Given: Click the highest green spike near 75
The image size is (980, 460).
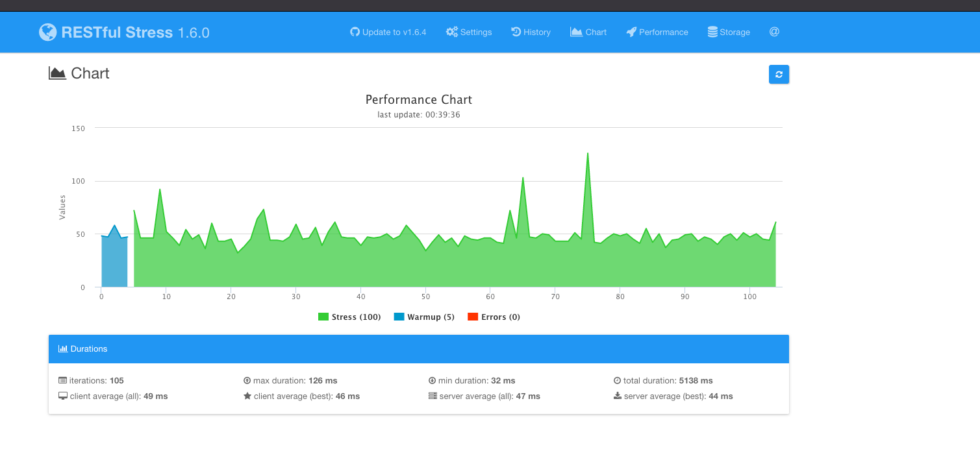Looking at the screenshot, I should pyautogui.click(x=588, y=154).
